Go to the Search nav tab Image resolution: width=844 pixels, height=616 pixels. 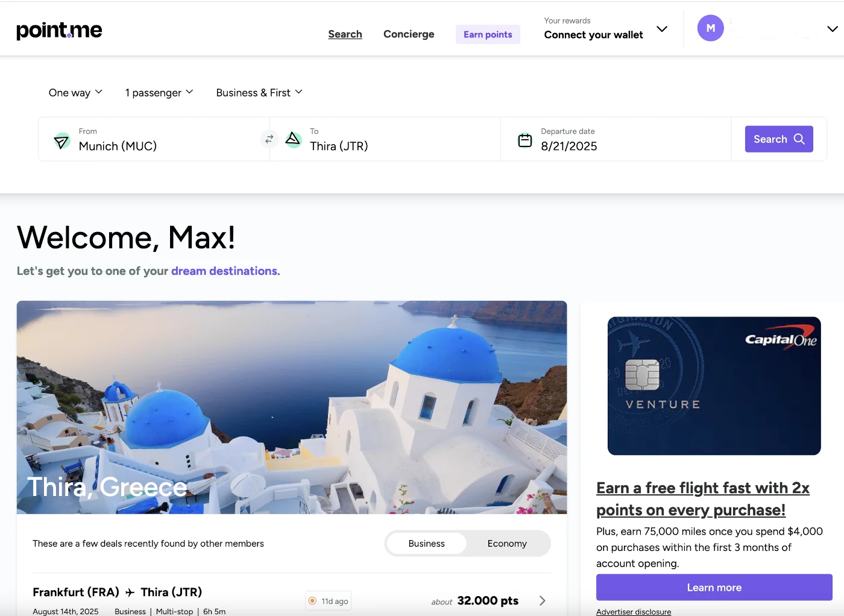345,34
